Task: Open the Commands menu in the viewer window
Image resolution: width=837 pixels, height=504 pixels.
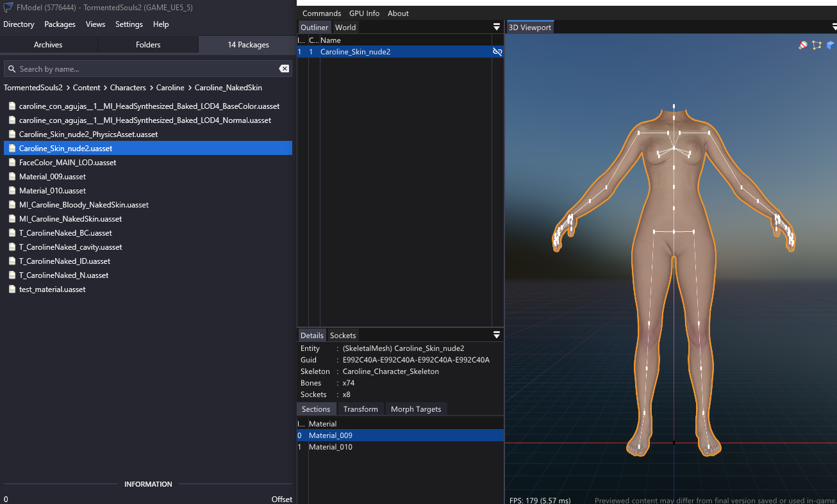Action: tap(322, 13)
